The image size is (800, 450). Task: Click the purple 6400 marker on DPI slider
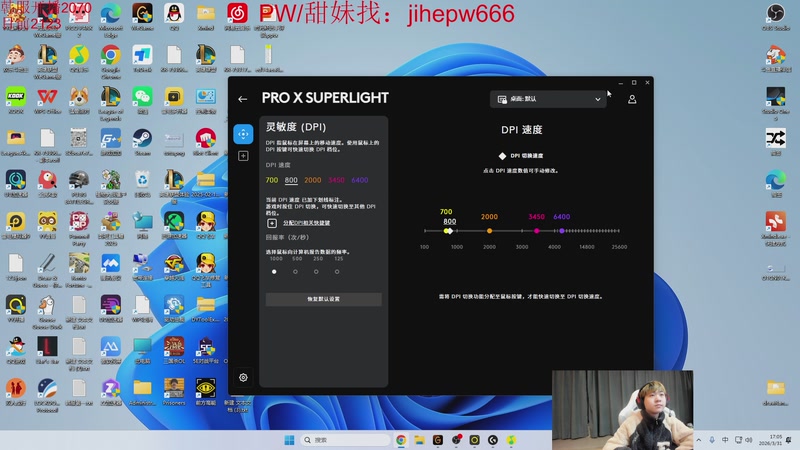562,231
